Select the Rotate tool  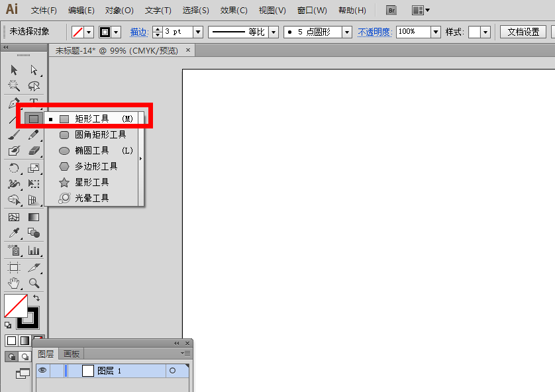(x=14, y=168)
